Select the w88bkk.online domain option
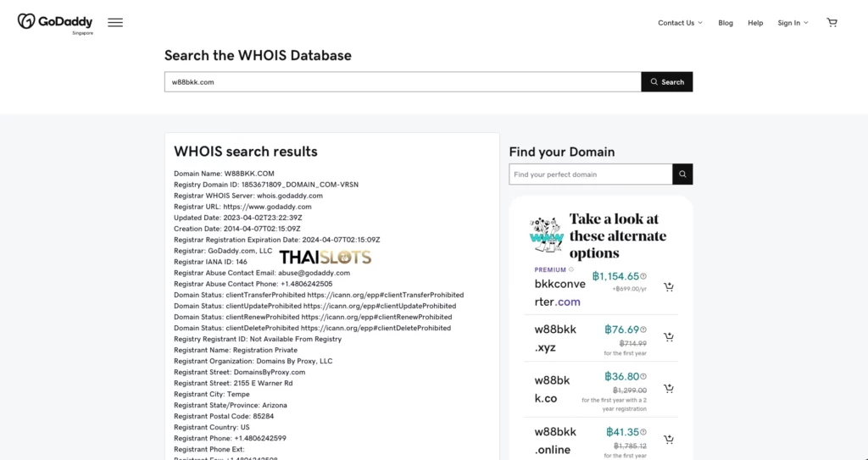This screenshot has height=460, width=868. (555, 441)
